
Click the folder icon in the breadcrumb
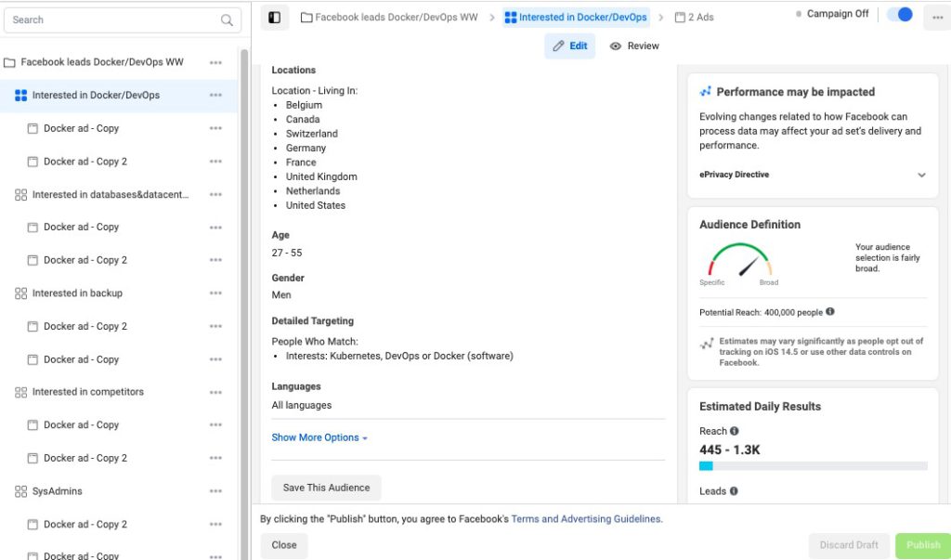point(306,18)
